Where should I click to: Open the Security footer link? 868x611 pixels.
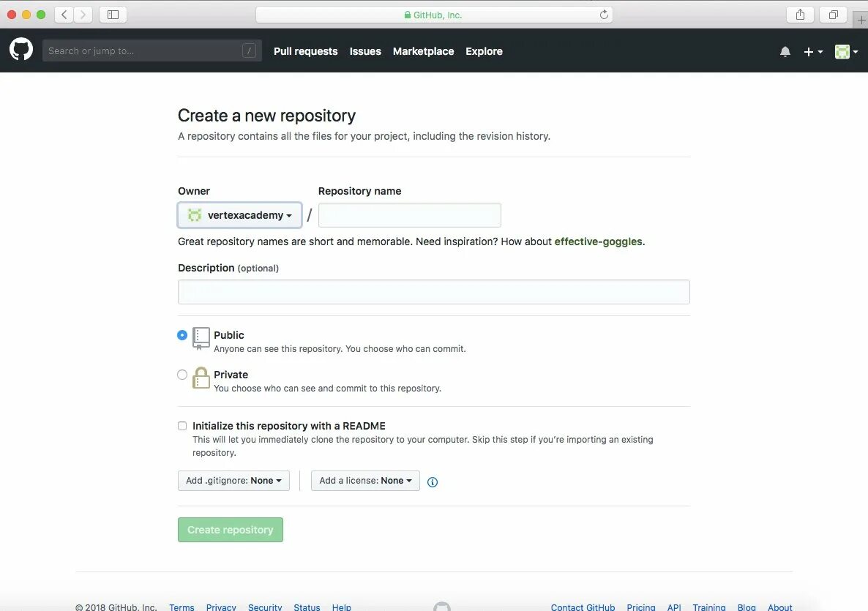pyautogui.click(x=265, y=607)
